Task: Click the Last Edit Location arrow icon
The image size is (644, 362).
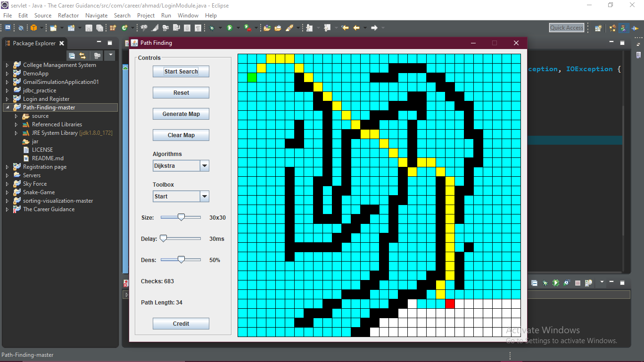Action: click(x=345, y=28)
